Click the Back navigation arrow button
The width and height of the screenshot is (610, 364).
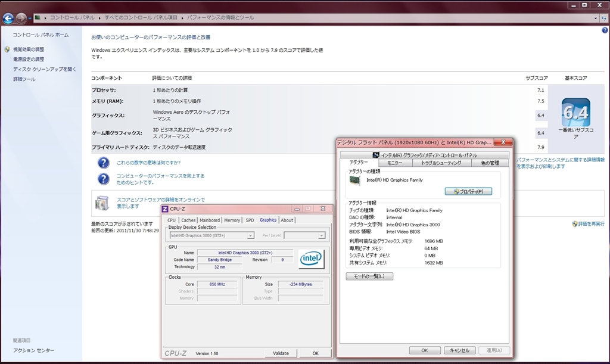click(x=8, y=18)
